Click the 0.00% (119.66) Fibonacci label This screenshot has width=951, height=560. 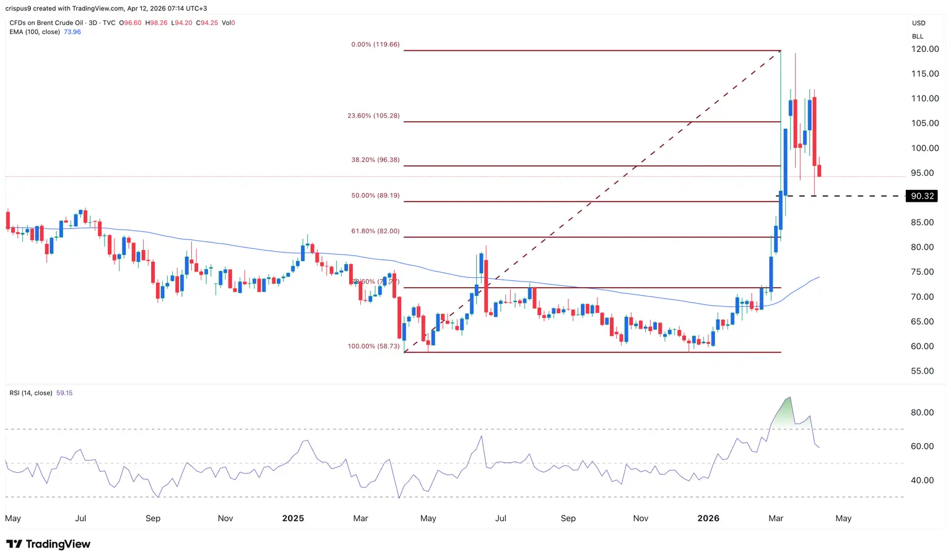pyautogui.click(x=375, y=45)
